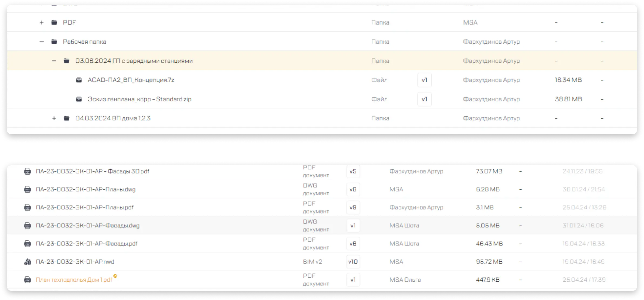Open version v9 badge of АР-Планы.pdf

coord(353,207)
